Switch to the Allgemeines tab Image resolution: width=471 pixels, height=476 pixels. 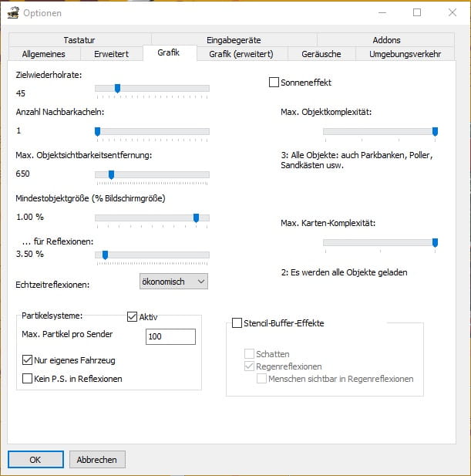[x=43, y=54]
